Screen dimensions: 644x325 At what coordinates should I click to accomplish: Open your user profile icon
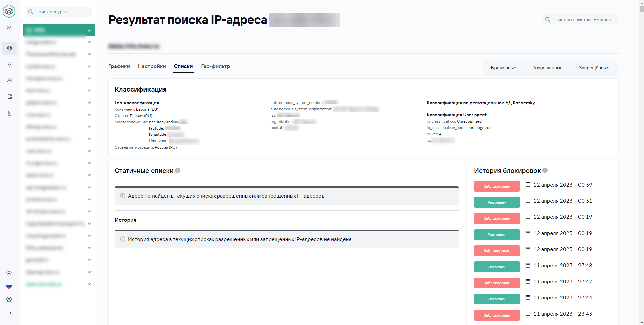pyautogui.click(x=9, y=299)
